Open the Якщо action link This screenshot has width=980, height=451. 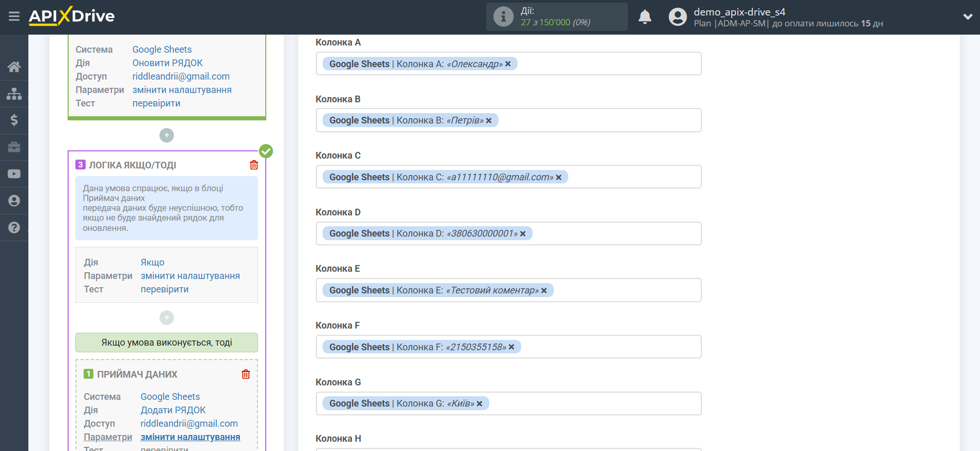[x=153, y=262]
